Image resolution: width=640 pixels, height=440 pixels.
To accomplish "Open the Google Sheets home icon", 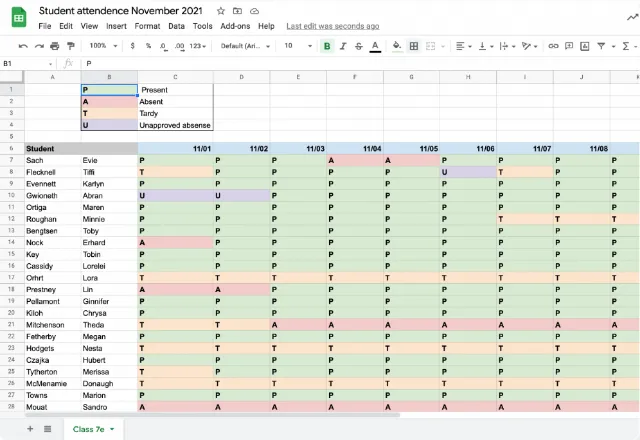I will pos(19,18).
